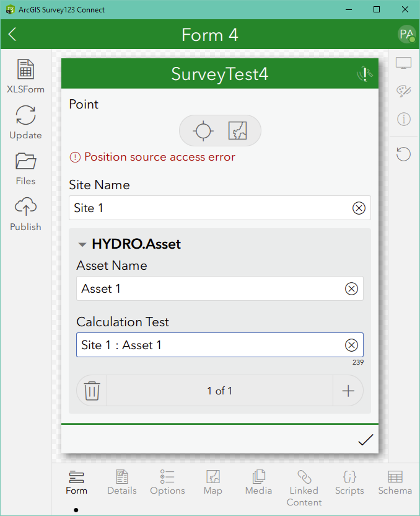
Task: Clear the Site Name field
Action: pyautogui.click(x=359, y=208)
